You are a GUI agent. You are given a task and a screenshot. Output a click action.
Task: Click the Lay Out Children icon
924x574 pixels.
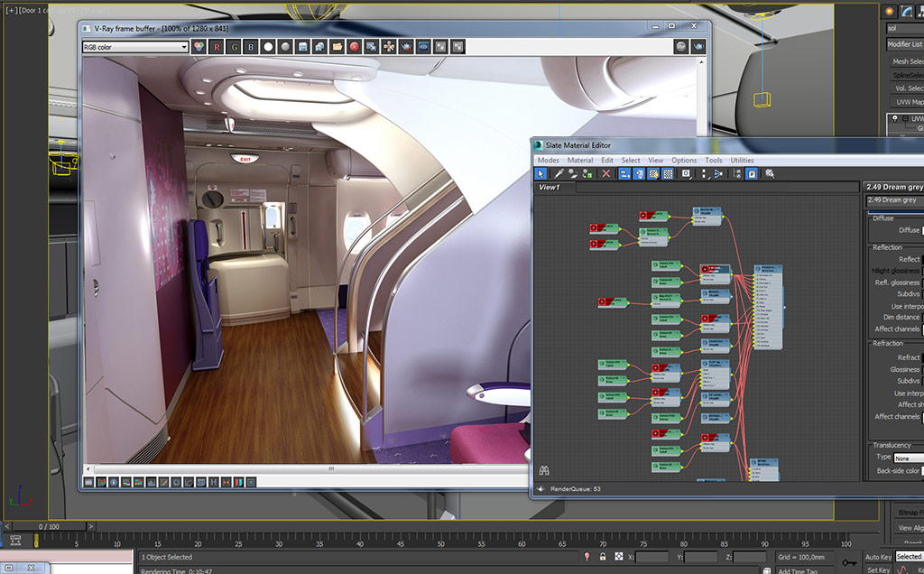click(717, 174)
